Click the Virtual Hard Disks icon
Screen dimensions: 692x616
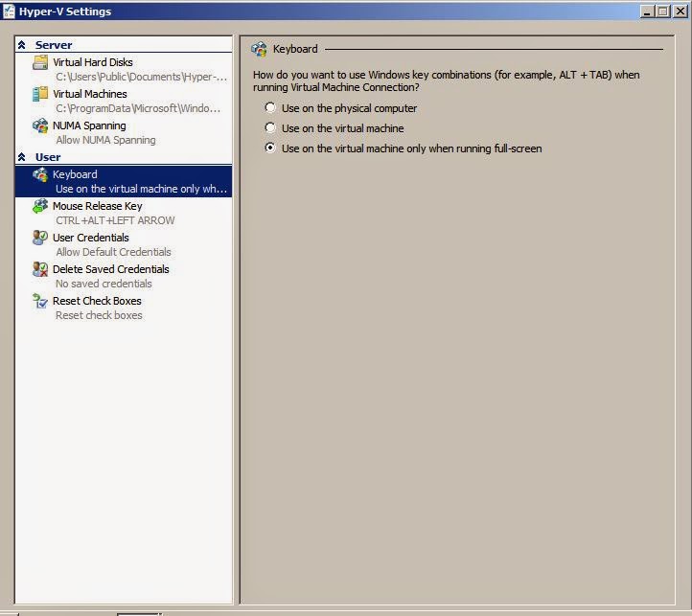click(40, 62)
